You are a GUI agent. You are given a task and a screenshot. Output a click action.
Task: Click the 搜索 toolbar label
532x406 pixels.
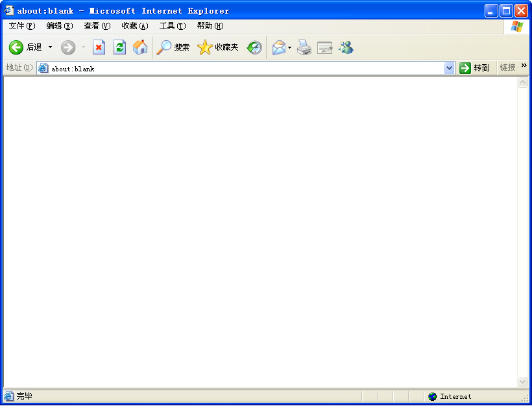pyautogui.click(x=182, y=47)
